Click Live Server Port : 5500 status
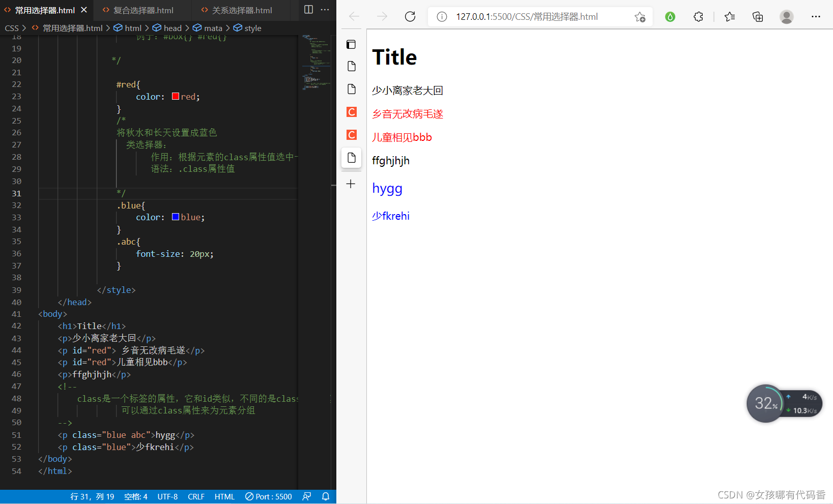The image size is (833, 504). (269, 496)
